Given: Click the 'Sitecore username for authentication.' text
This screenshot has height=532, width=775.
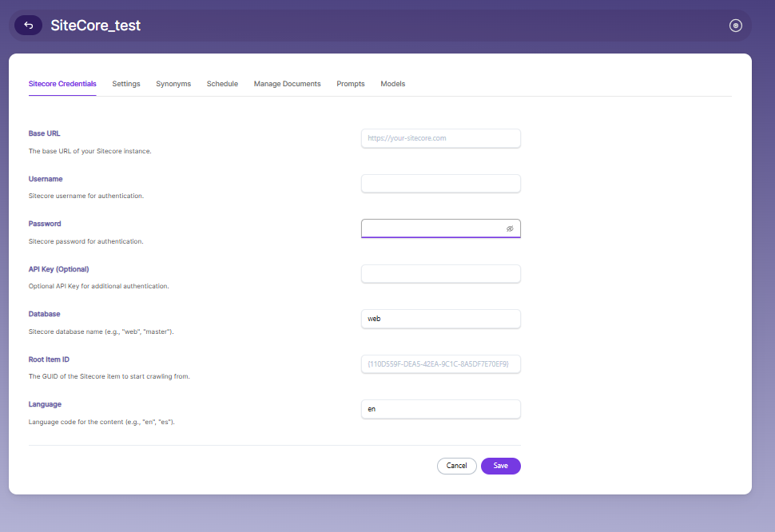Looking at the screenshot, I should click(x=86, y=196).
